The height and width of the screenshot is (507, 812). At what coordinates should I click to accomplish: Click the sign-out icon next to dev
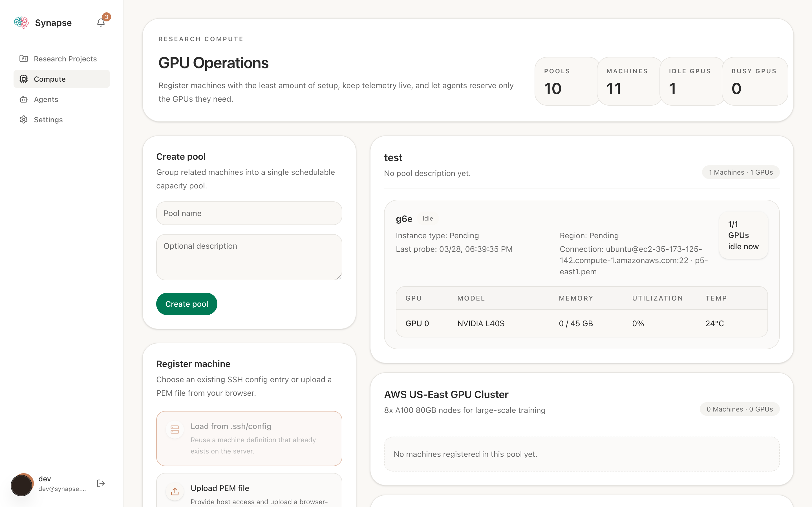click(101, 483)
